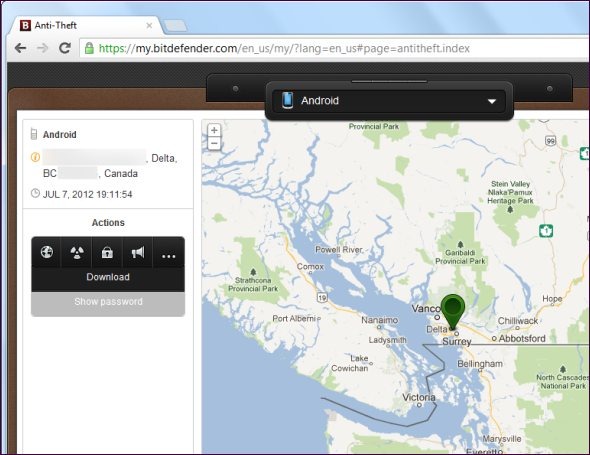
Task: Click the Actions heading
Action: click(x=108, y=222)
